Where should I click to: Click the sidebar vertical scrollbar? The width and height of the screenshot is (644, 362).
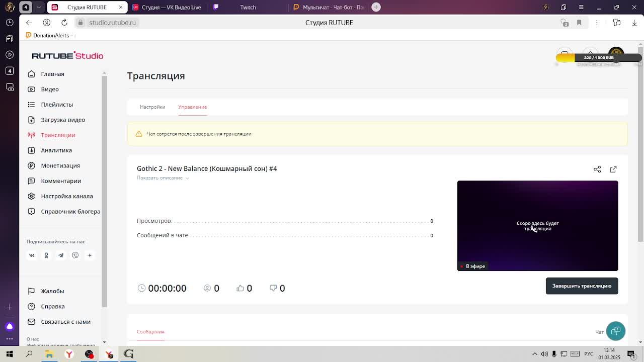(x=104, y=191)
